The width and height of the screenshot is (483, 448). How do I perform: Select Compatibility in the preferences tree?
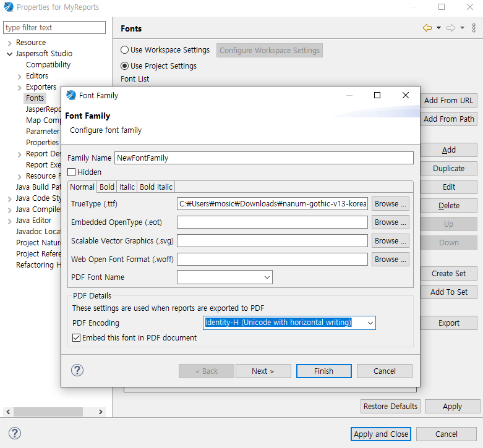pos(48,65)
